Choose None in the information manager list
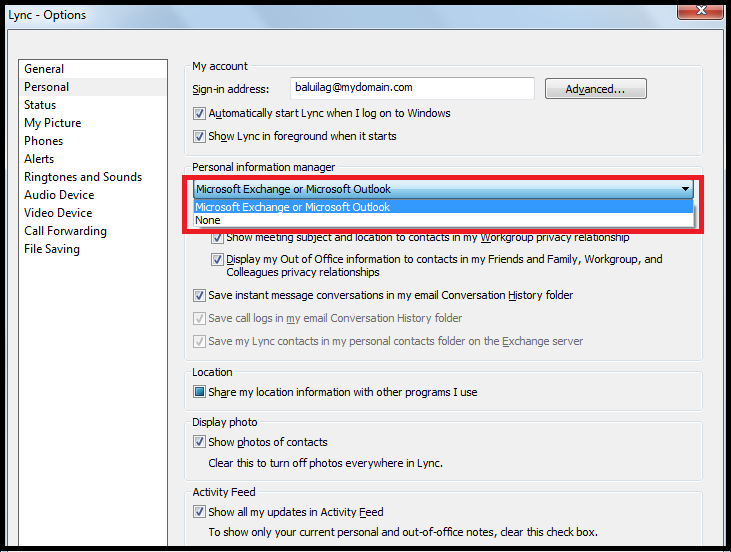This screenshot has width=731, height=552. (443, 220)
